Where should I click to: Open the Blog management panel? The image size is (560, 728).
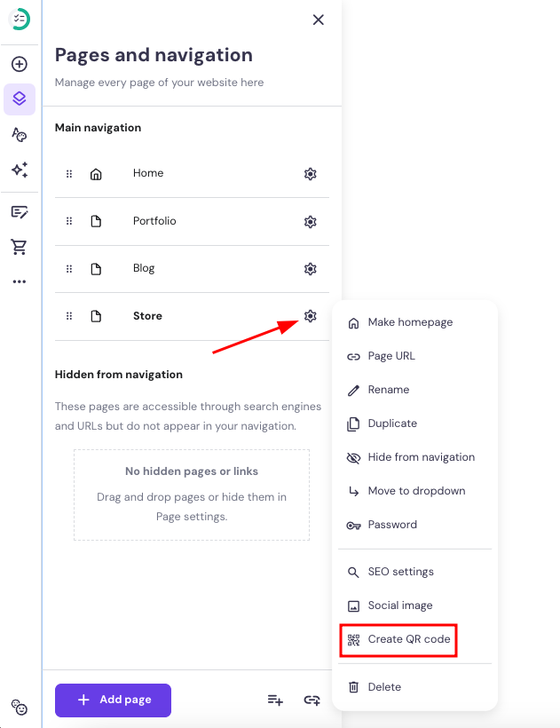click(x=20, y=211)
